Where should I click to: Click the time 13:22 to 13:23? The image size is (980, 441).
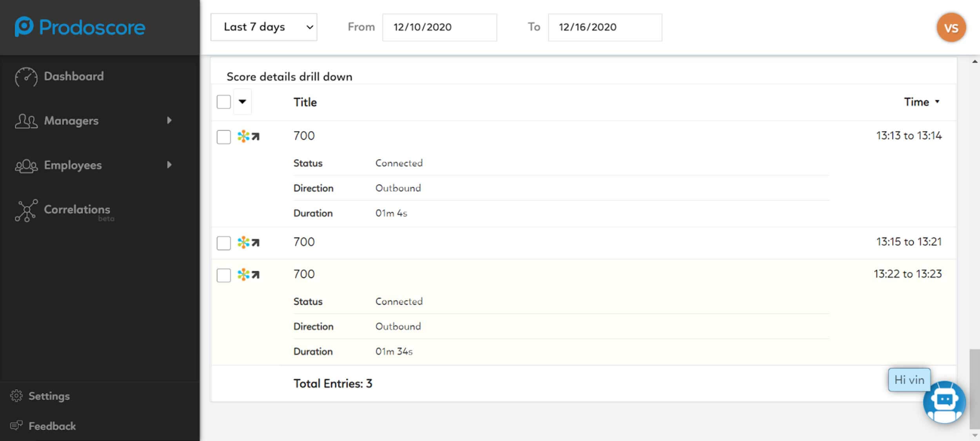(x=907, y=274)
